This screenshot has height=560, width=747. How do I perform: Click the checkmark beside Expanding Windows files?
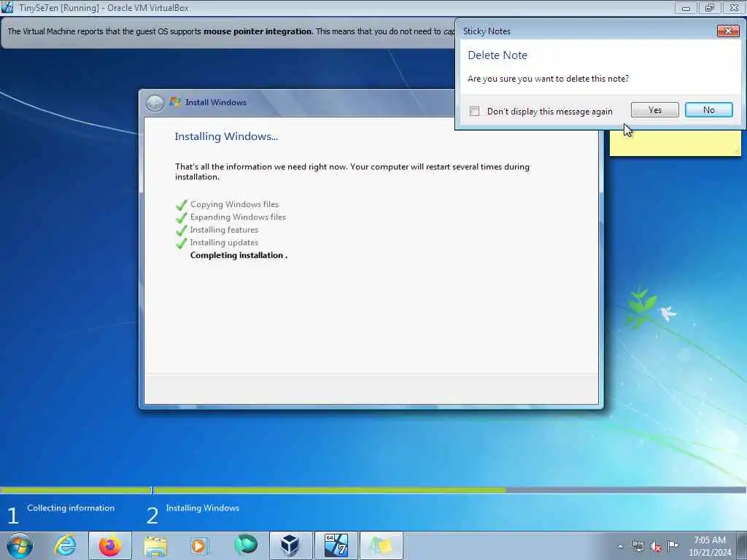click(181, 218)
